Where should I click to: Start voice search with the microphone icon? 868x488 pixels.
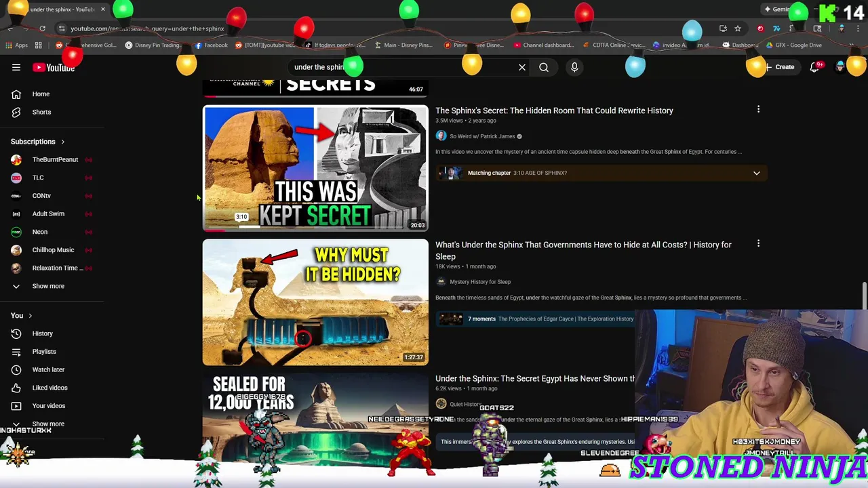click(x=574, y=67)
